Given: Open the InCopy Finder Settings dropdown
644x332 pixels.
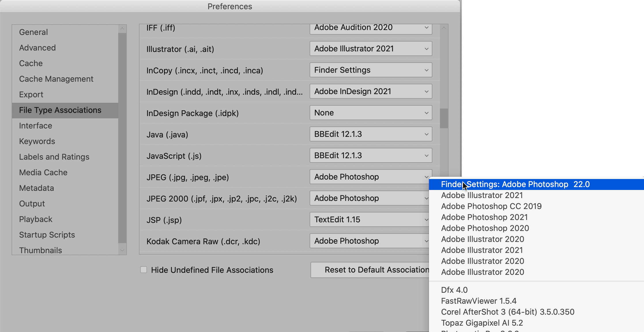Looking at the screenshot, I should [x=370, y=70].
